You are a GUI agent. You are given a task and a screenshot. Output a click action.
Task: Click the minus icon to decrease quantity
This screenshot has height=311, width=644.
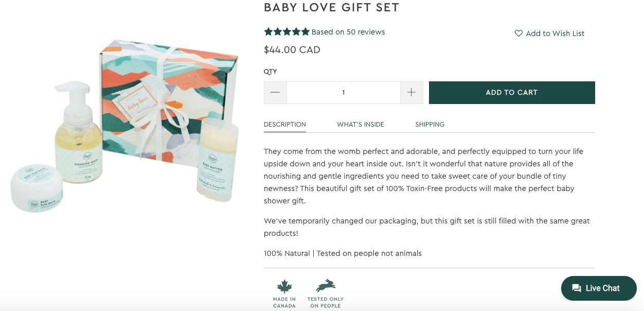coord(275,92)
